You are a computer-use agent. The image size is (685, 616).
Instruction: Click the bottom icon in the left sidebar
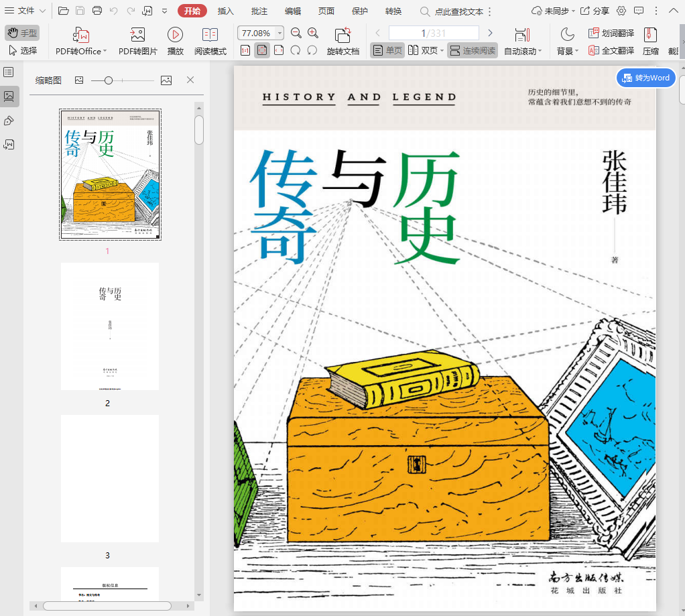point(9,145)
